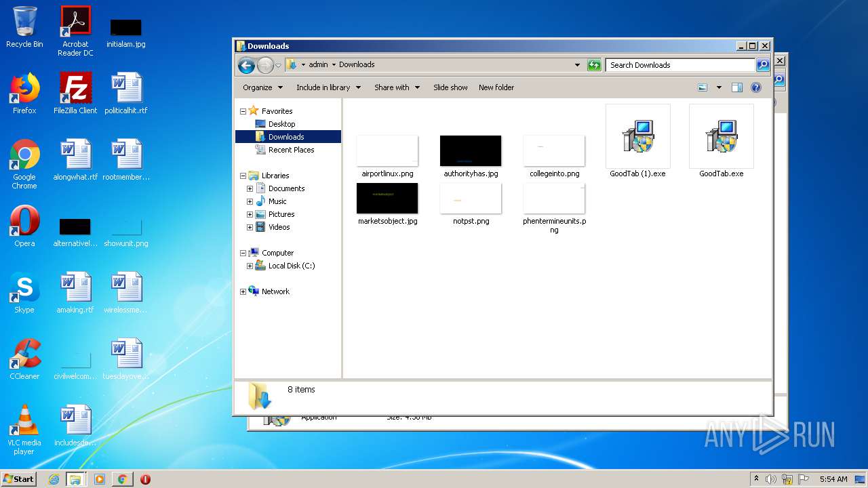Click Opera icon in the taskbar
The height and width of the screenshot is (488, 868).
coord(145,479)
